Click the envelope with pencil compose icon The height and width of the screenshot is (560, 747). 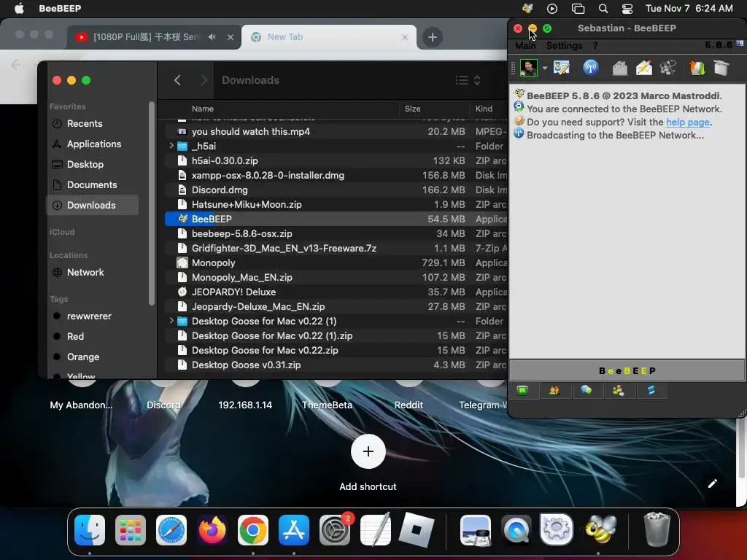click(x=643, y=68)
